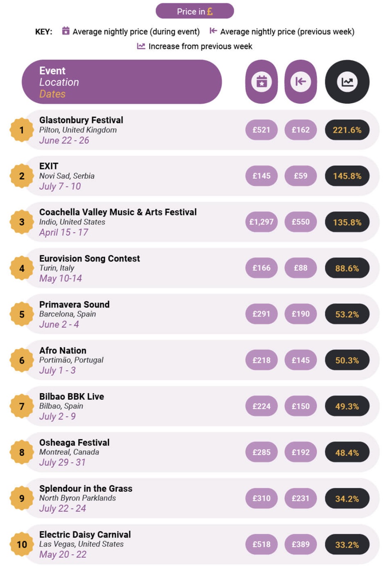Click the small arrow icon in the key
Viewport: 392px width, 568px height.
pos(213,31)
